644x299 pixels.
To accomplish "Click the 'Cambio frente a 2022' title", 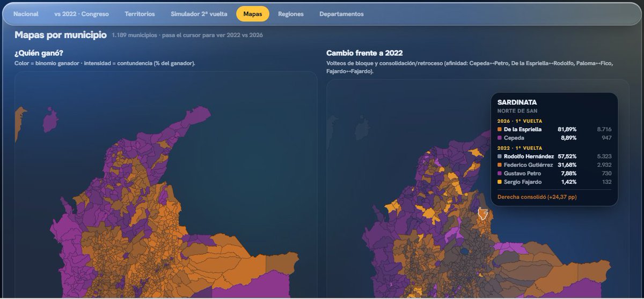I will click(364, 53).
